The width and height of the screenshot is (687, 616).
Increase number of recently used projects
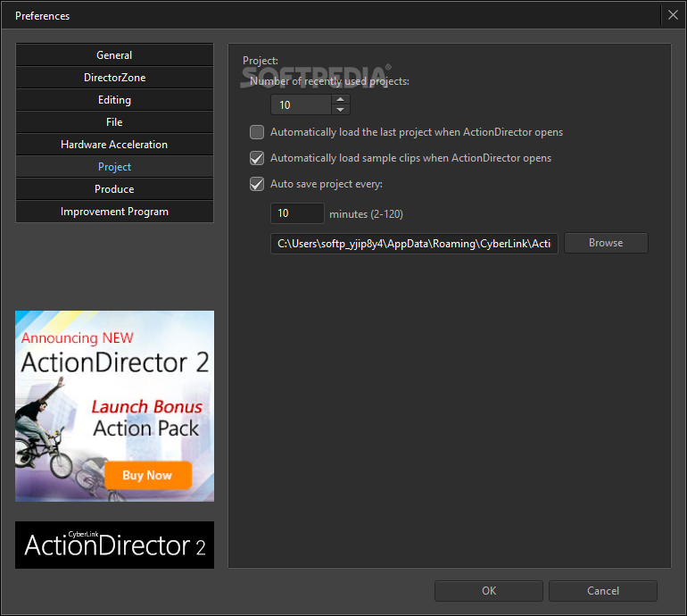click(x=341, y=99)
